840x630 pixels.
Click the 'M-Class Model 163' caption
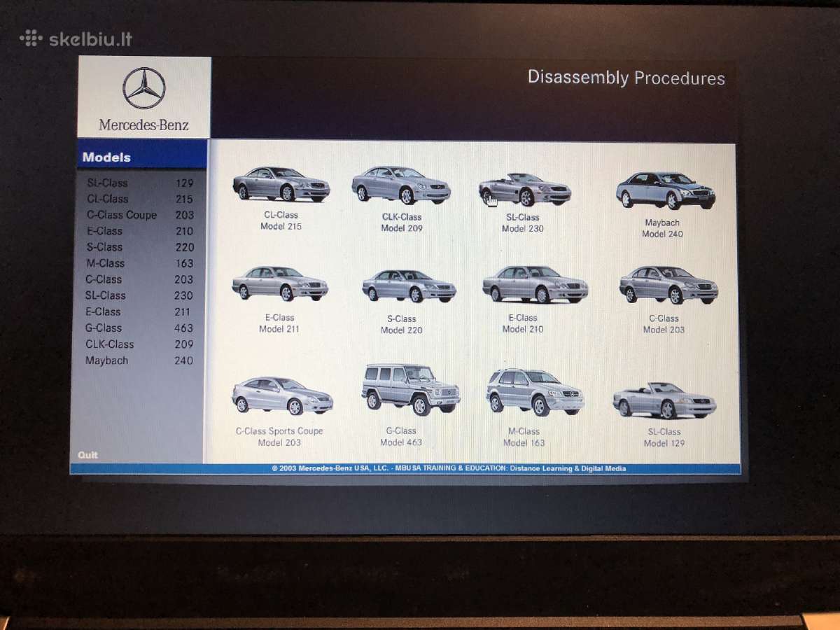coord(524,437)
